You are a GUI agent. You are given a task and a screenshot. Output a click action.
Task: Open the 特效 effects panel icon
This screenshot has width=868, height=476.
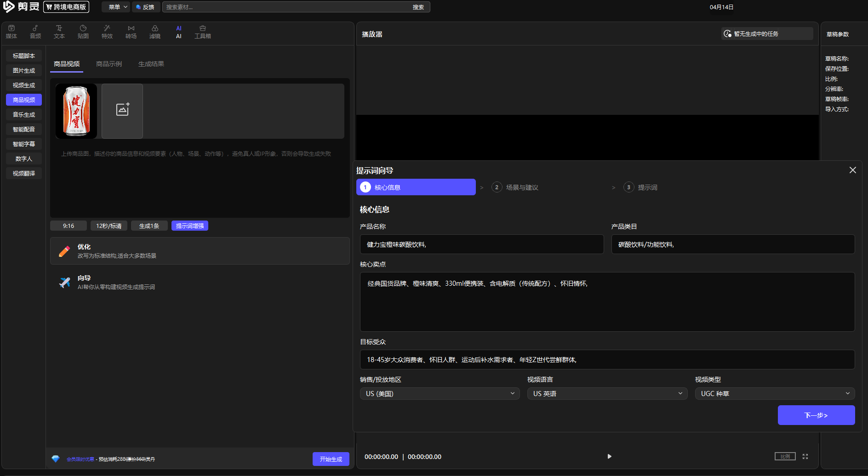click(x=107, y=32)
